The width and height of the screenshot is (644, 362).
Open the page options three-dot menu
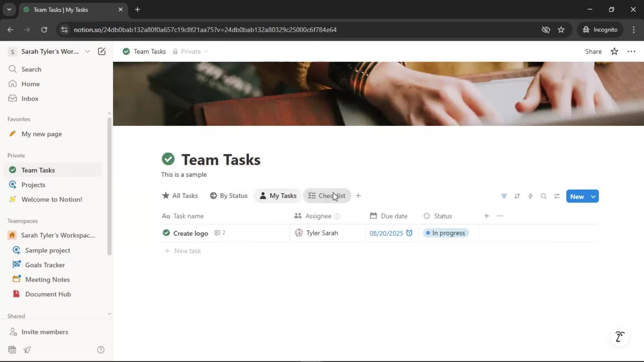click(631, 51)
